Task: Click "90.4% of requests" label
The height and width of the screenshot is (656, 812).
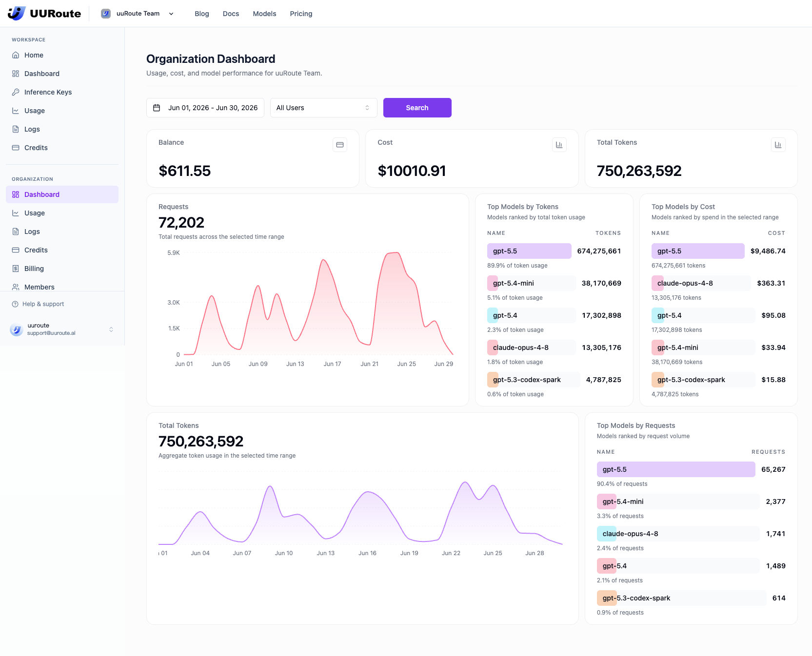Action: [x=622, y=484]
